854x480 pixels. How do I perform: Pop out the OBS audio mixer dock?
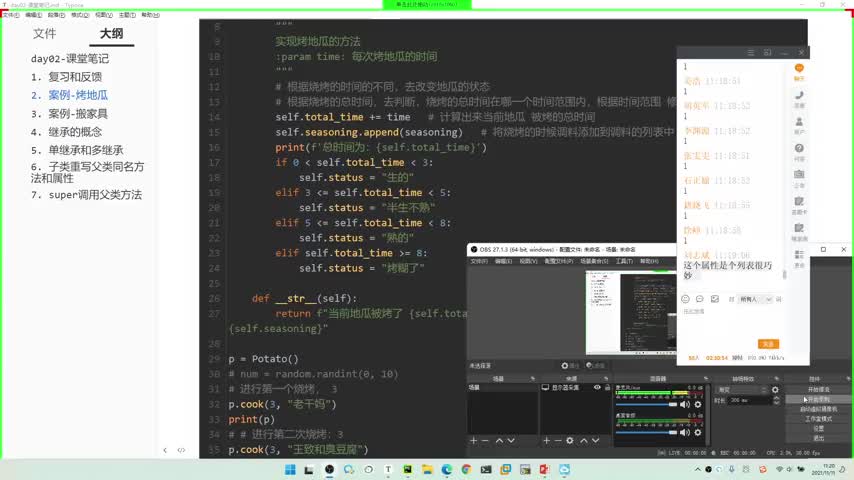coord(706,379)
